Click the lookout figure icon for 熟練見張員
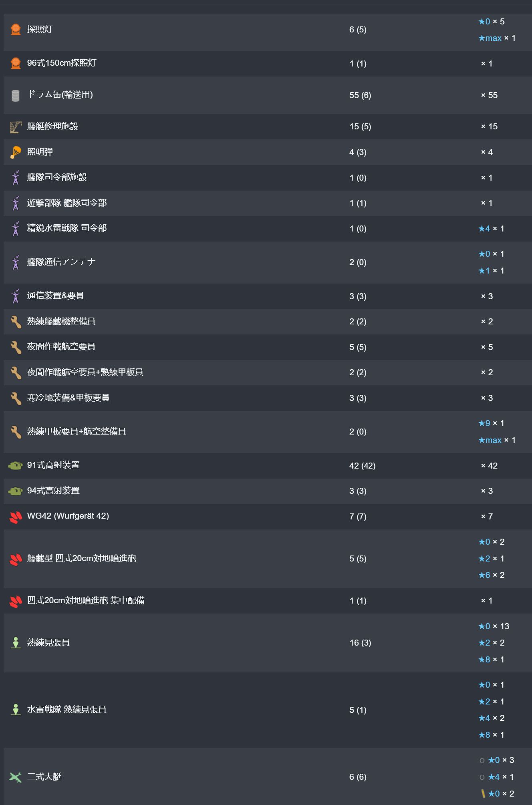Image resolution: width=532 pixels, height=805 pixels. [x=16, y=643]
